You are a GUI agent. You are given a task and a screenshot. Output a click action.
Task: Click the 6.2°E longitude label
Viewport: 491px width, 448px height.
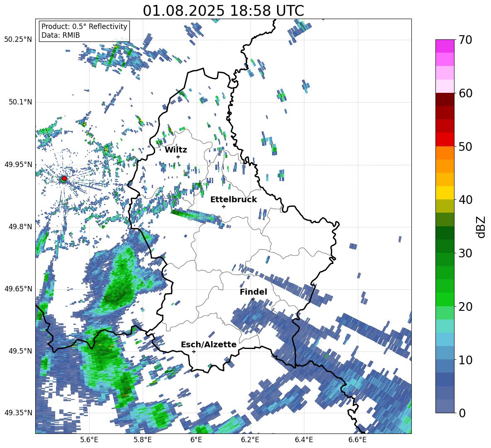click(x=250, y=440)
